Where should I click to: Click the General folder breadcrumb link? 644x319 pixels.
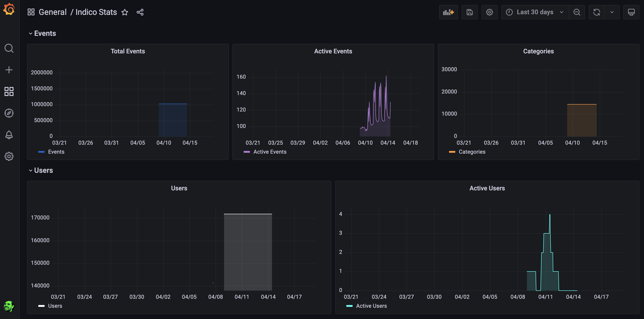pyautogui.click(x=52, y=12)
